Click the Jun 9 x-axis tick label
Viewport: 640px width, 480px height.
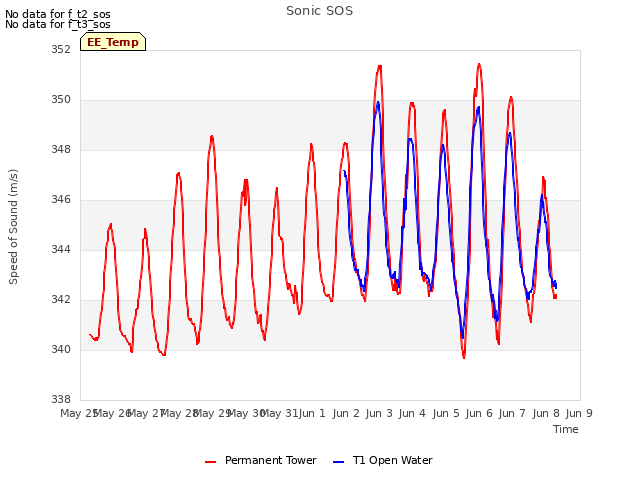click(579, 413)
